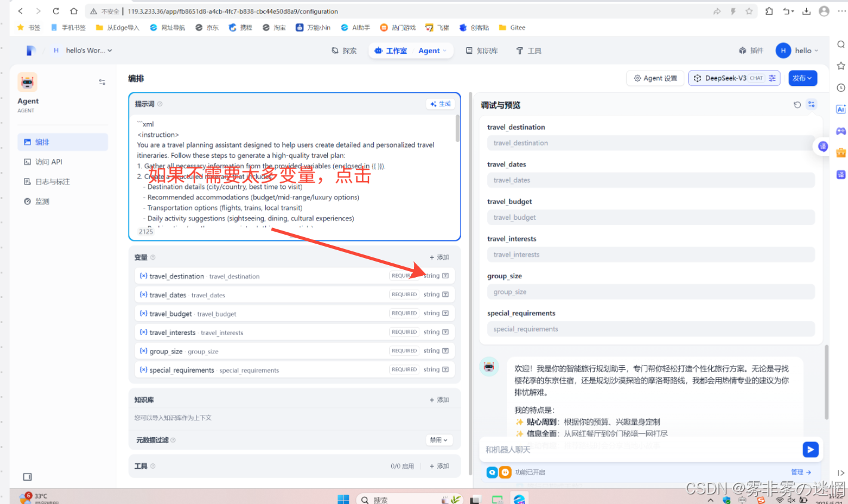Click the group_size preview field
Screen dimensions: 848x504
pos(651,292)
